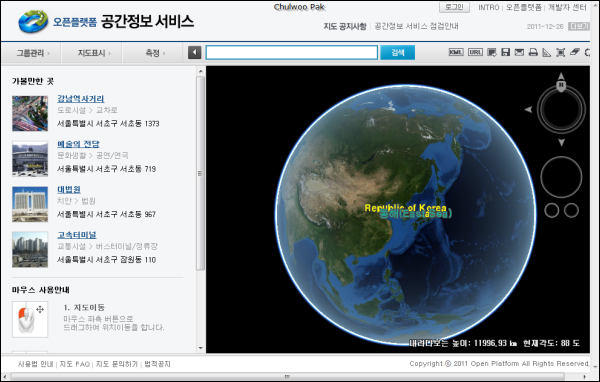Click the printer icon
600x382 pixels.
click(533, 52)
